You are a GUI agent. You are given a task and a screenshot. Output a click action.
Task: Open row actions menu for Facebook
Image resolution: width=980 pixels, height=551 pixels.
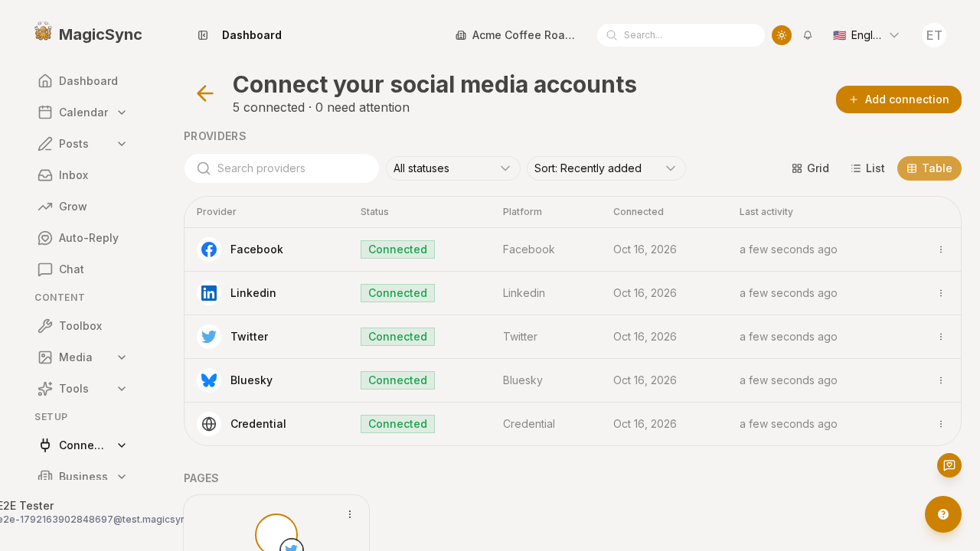click(941, 249)
